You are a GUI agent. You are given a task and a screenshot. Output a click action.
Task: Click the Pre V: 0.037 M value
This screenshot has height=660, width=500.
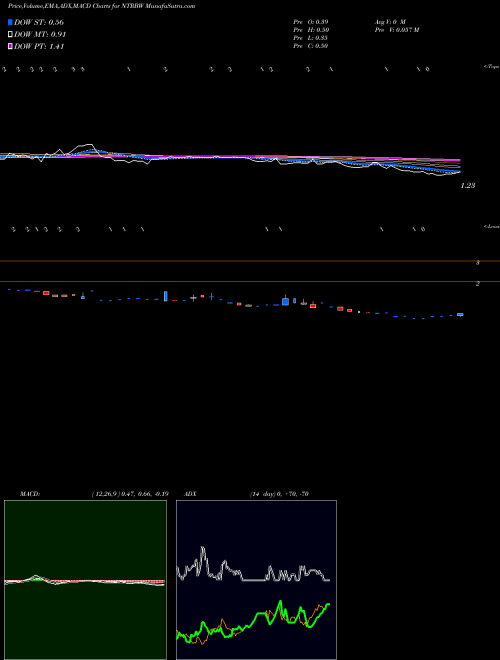point(397,30)
